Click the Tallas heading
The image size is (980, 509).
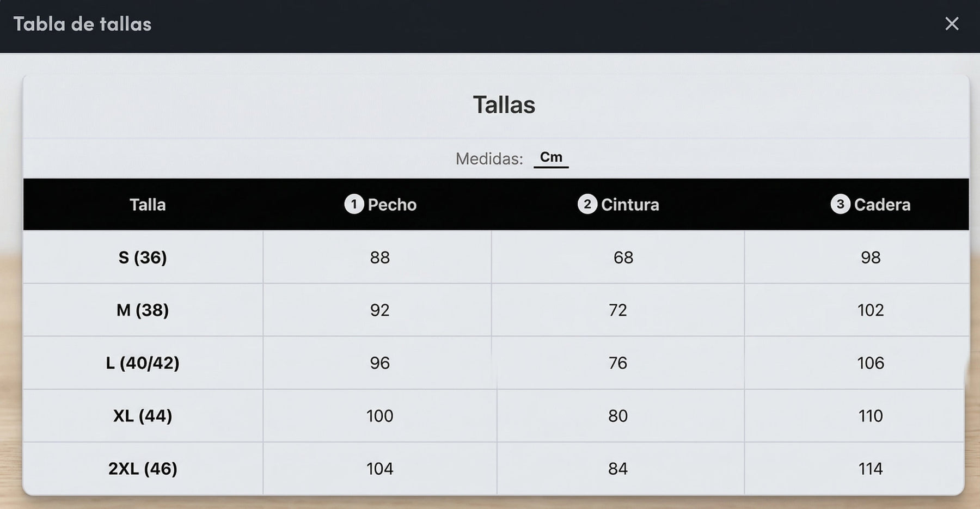(504, 105)
